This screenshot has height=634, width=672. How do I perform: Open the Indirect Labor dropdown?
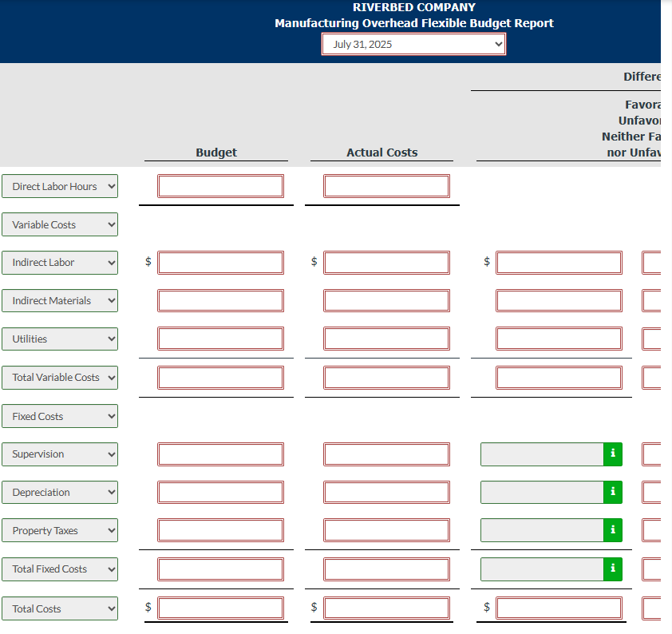pyautogui.click(x=60, y=263)
